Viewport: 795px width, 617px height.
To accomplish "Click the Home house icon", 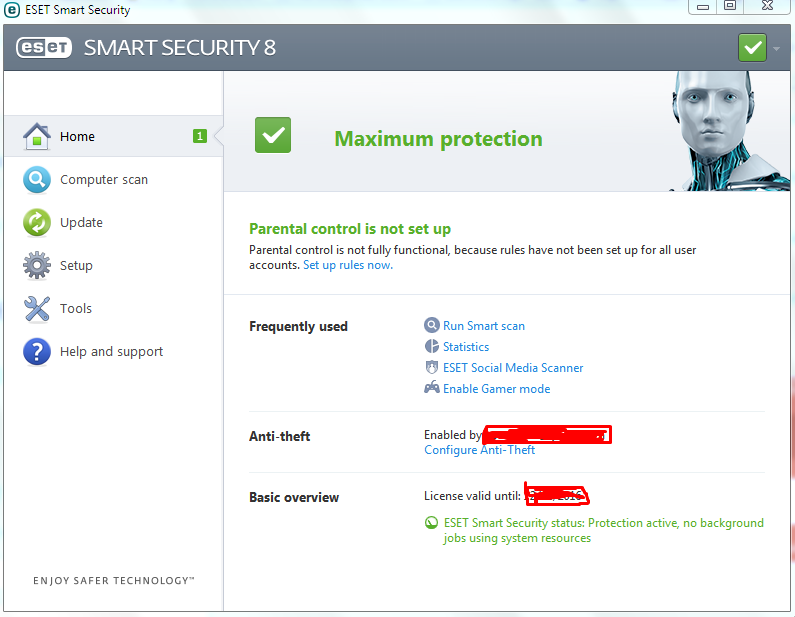I will click(37, 136).
